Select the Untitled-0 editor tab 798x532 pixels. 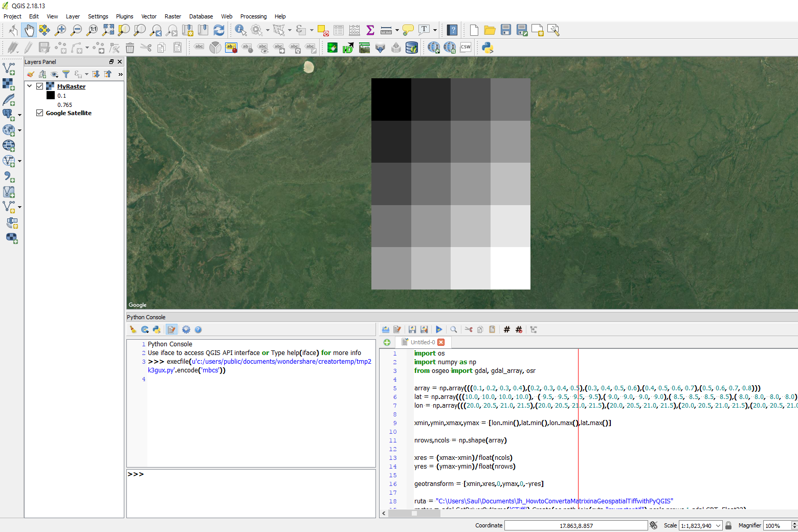(x=423, y=342)
